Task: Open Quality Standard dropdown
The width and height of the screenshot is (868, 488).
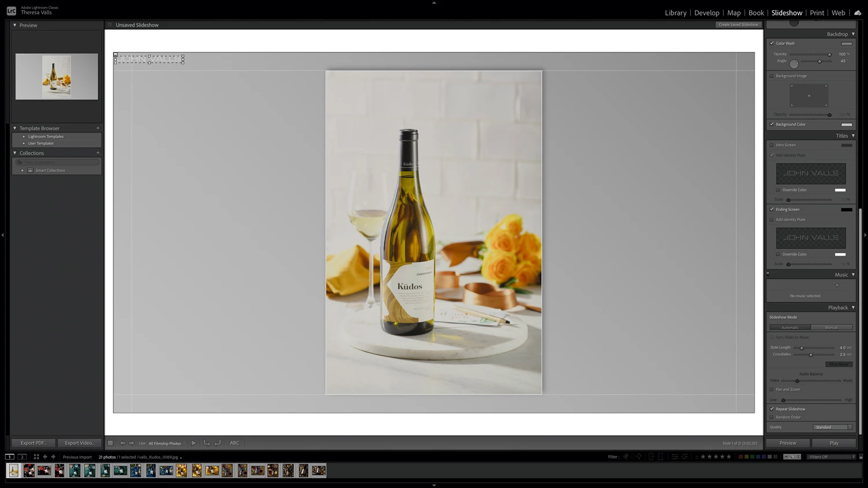Action: [833, 427]
